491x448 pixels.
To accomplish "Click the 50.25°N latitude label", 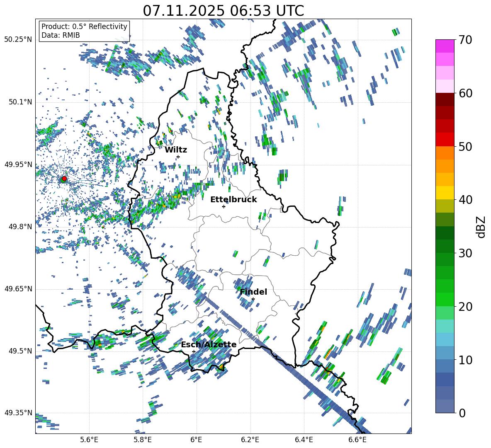I will [x=18, y=40].
